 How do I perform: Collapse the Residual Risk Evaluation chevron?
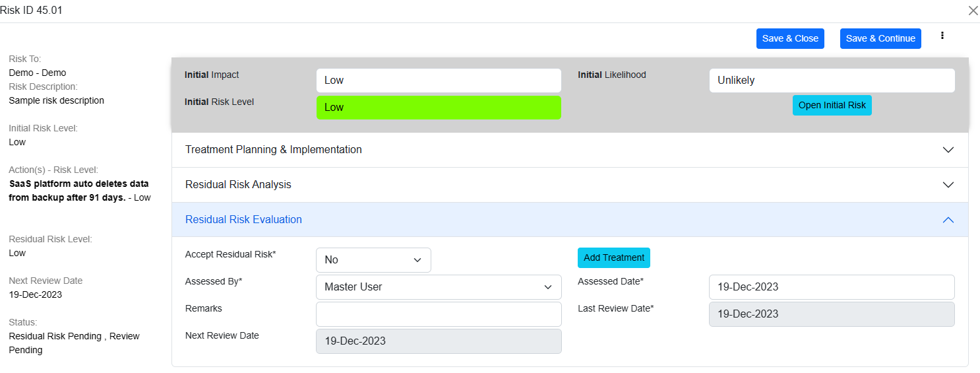point(948,220)
